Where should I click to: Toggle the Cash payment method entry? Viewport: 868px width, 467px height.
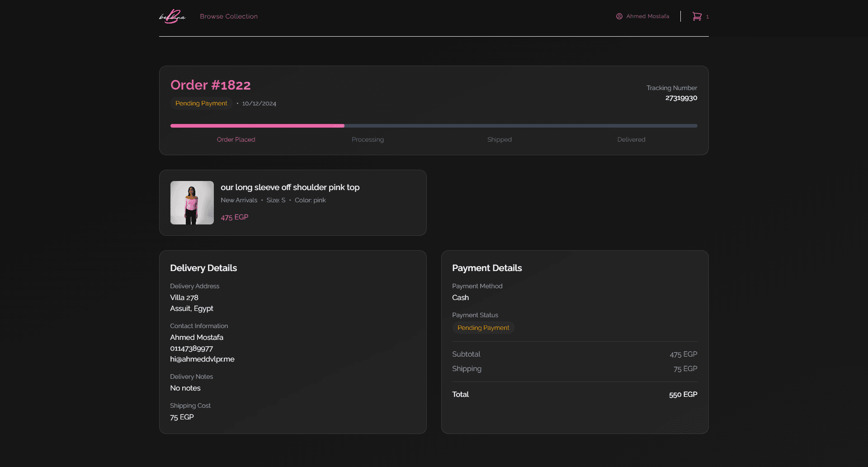coord(460,297)
